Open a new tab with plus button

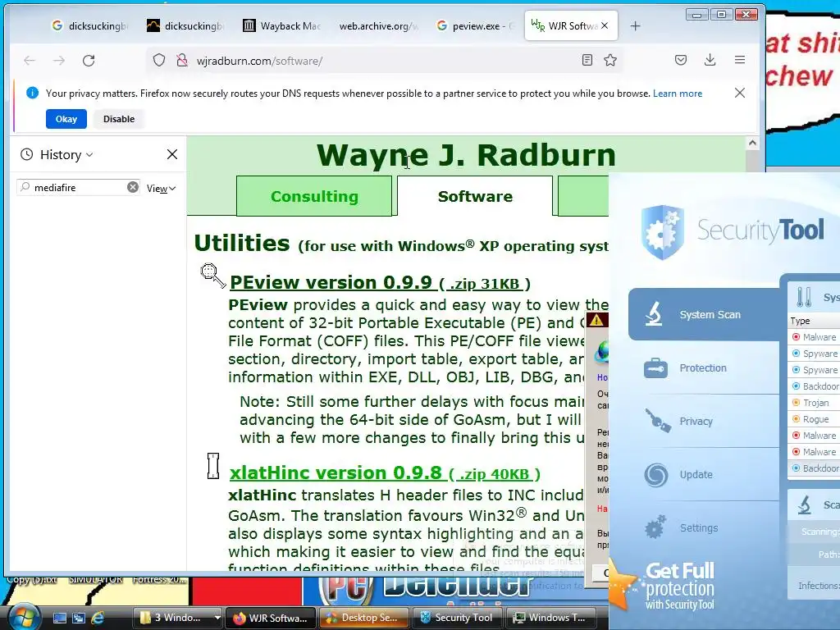click(636, 25)
